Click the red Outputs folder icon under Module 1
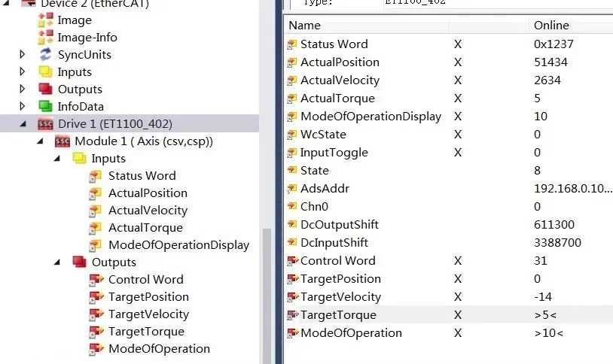Screen dimensions: 613x364 click(79, 262)
